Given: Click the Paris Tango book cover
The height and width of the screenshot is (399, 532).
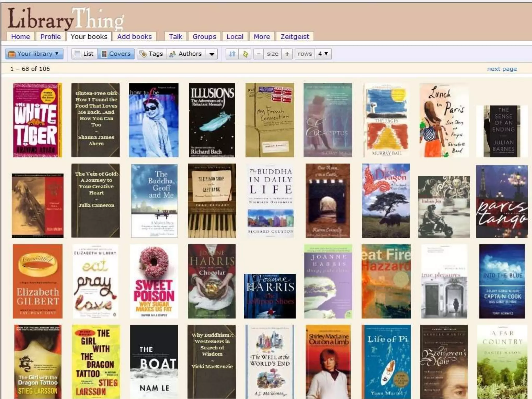Looking at the screenshot, I should [x=502, y=202].
